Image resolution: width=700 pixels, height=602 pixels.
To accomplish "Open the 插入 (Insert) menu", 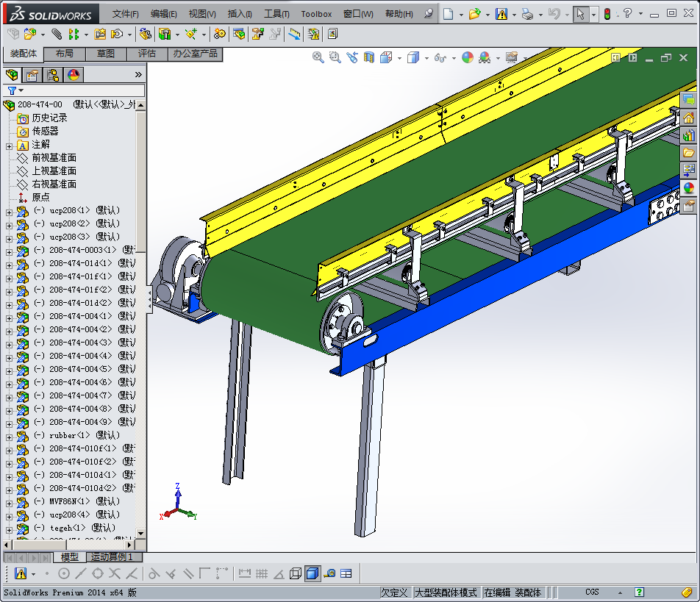I will [x=240, y=14].
